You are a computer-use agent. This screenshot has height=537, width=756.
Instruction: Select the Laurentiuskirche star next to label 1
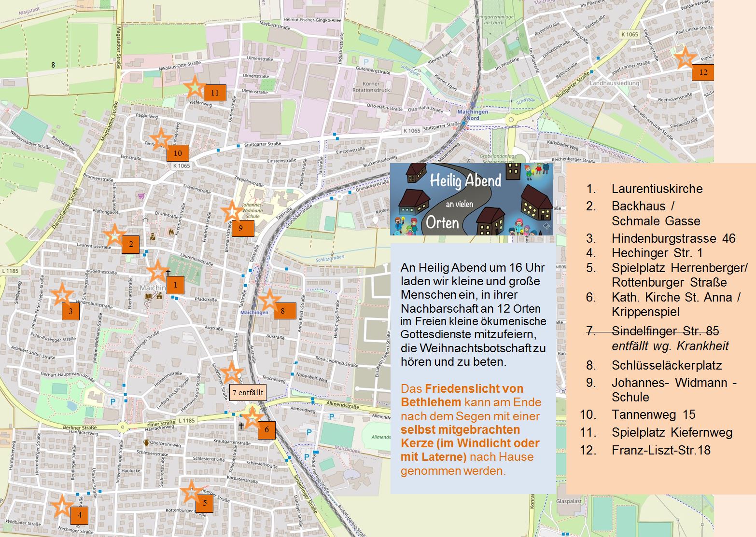157,272
